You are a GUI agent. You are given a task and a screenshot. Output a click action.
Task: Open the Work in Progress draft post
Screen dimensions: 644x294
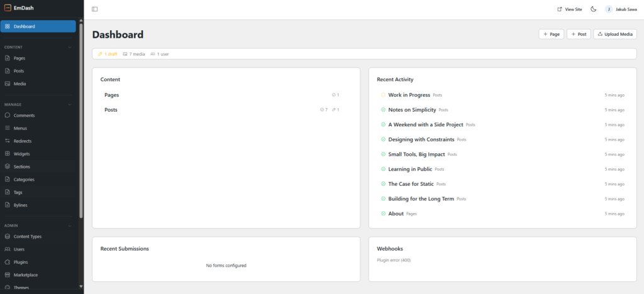point(409,95)
